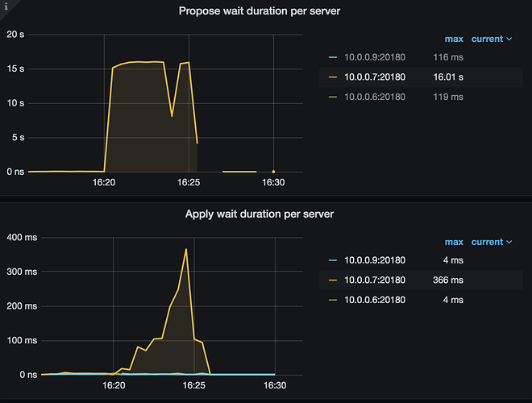Click the green swatch for 10.0.0.6 in Apply panel
The height and width of the screenshot is (403, 532).
point(333,300)
